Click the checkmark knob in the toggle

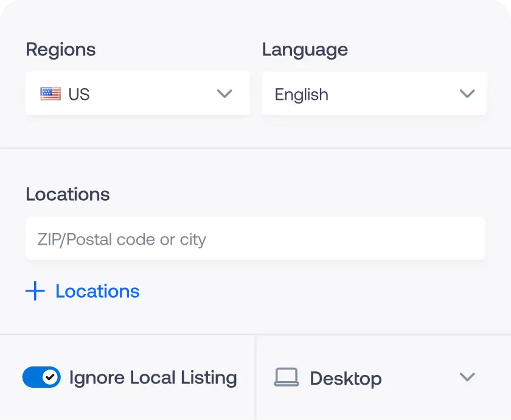51,377
